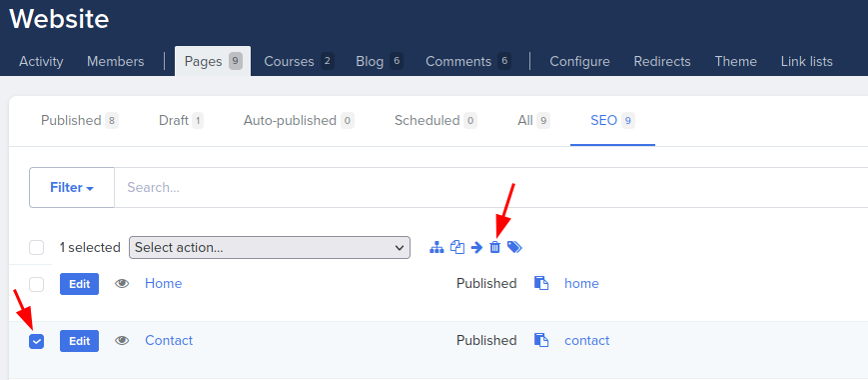The width and height of the screenshot is (868, 380).
Task: Open the Members tab
Action: pos(115,61)
